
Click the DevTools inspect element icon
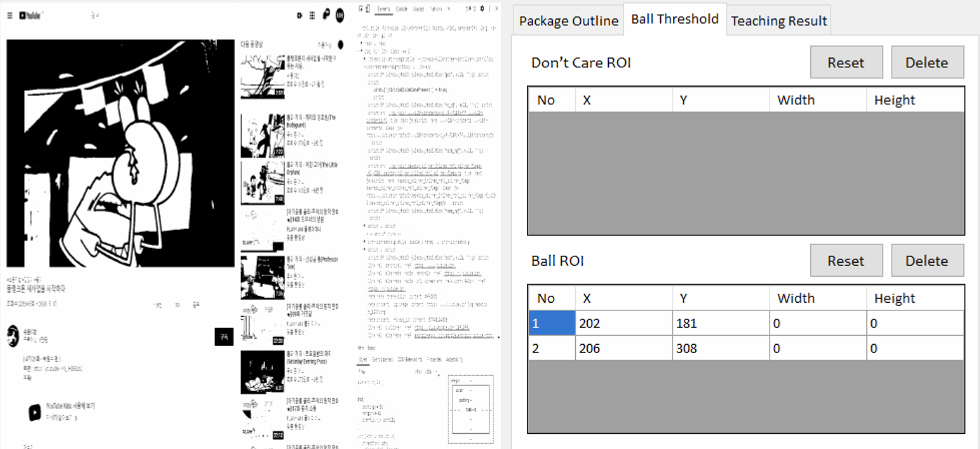coord(360,9)
